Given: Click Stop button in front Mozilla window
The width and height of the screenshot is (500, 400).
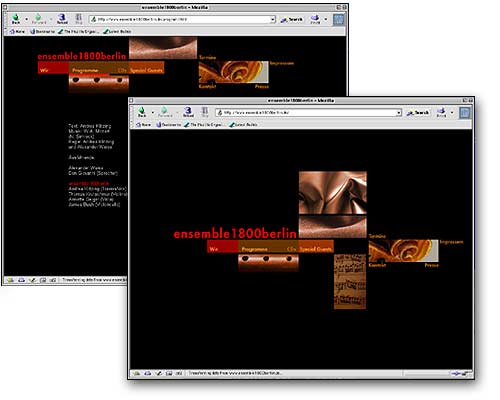Looking at the screenshot, I should tap(205, 112).
